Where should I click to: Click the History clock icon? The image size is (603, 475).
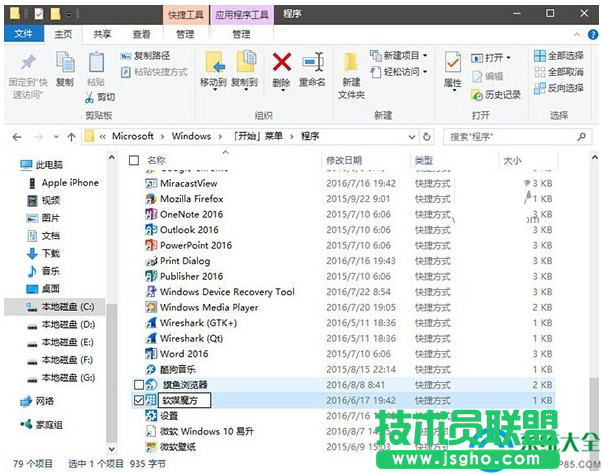(476, 95)
